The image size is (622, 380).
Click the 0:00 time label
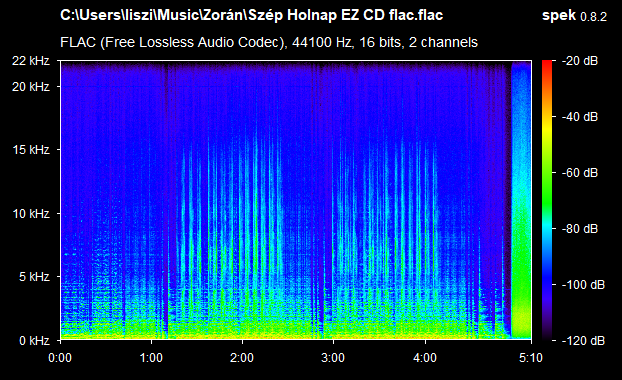[x=60, y=358]
